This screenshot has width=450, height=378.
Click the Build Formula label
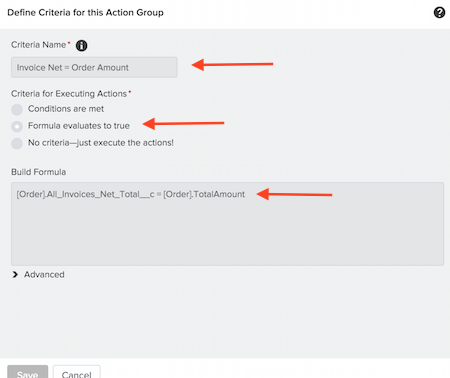(39, 172)
